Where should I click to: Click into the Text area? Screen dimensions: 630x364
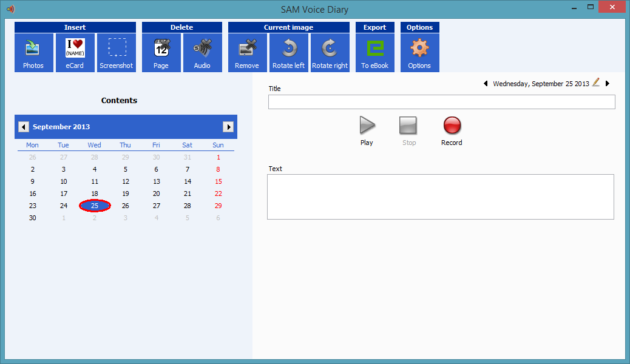pyautogui.click(x=441, y=197)
